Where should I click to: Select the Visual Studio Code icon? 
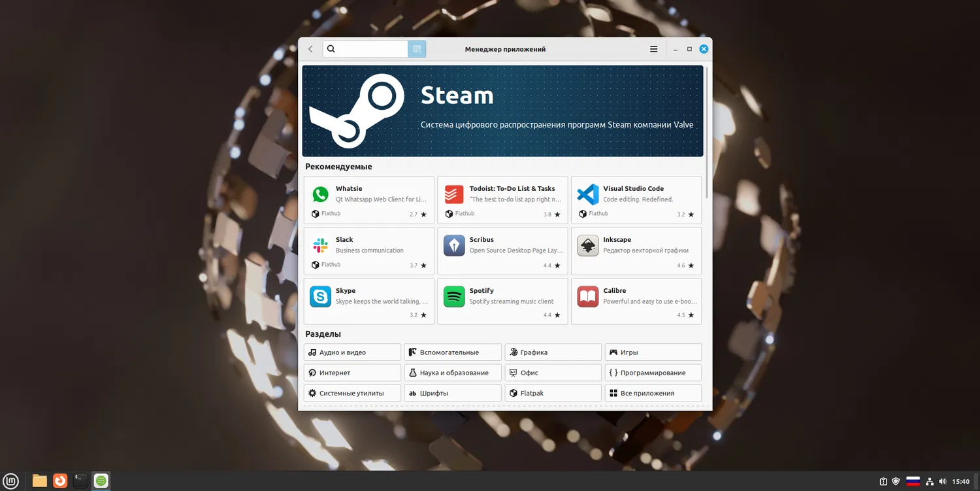click(x=588, y=194)
